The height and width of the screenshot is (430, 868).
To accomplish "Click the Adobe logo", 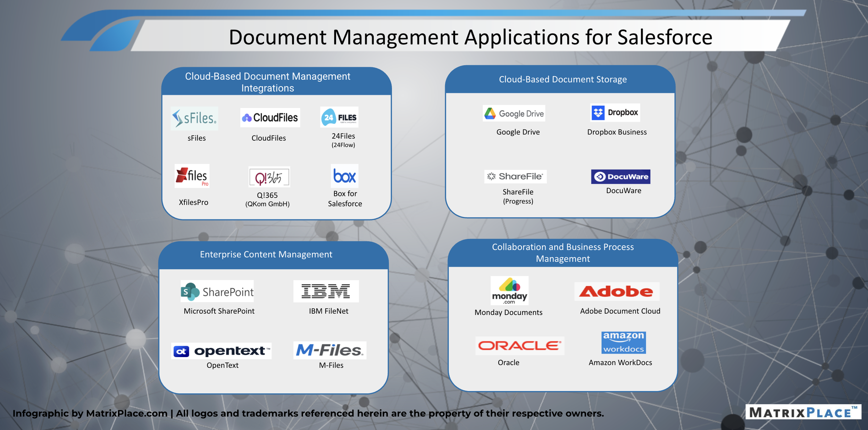I will click(617, 291).
